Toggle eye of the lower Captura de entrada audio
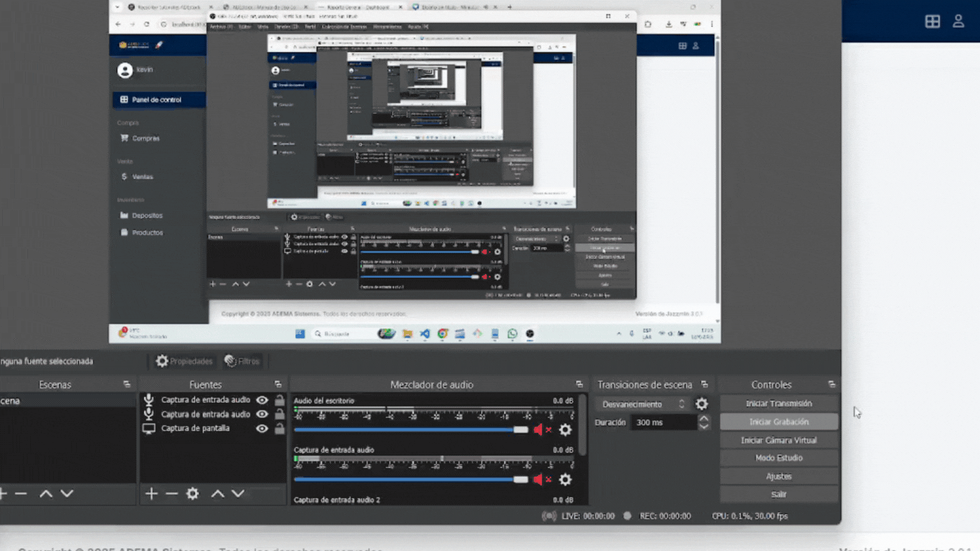The image size is (980, 551). pyautogui.click(x=262, y=414)
